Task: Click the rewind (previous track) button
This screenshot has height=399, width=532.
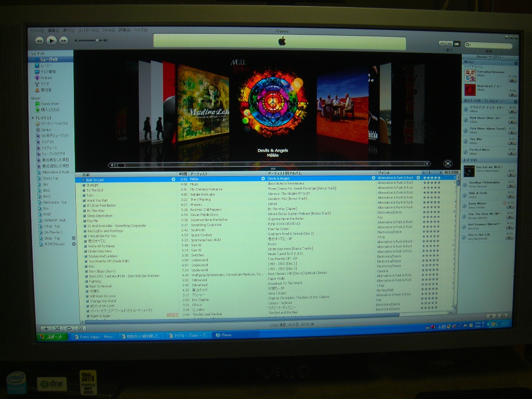Action: coord(39,41)
